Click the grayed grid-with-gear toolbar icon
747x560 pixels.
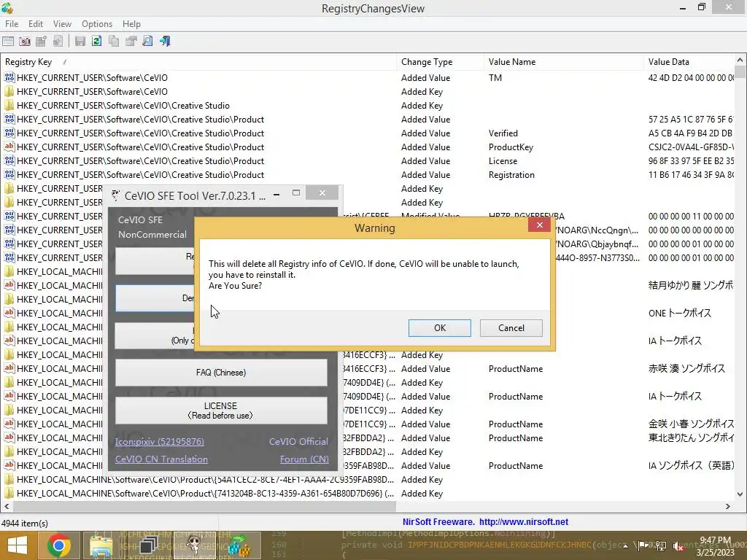(42, 42)
